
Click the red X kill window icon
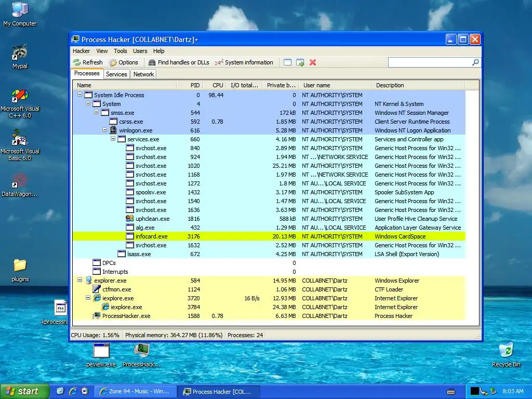[x=313, y=62]
